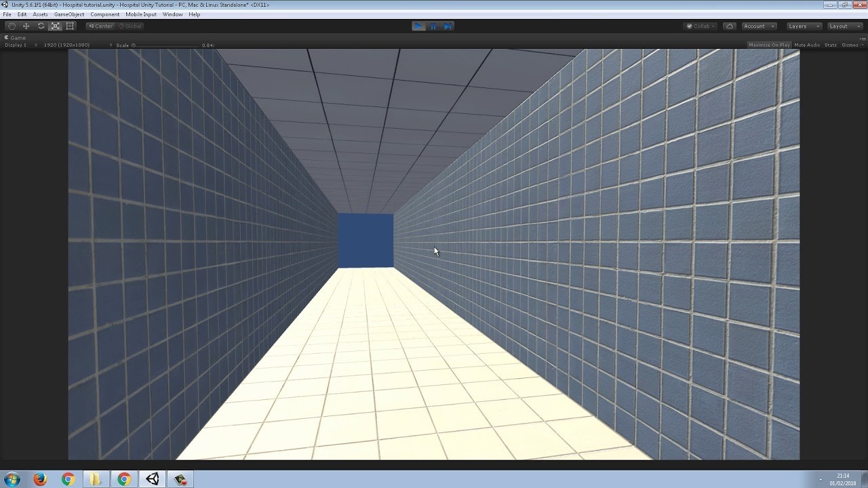The height and width of the screenshot is (488, 868).
Task: Open the Layout dropdown
Action: pyautogui.click(x=844, y=26)
